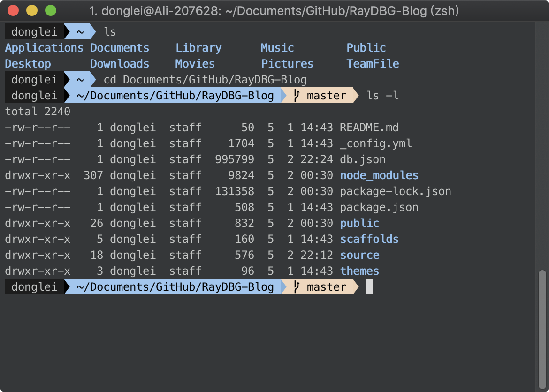
Task: Click the db.json file name
Action: [x=363, y=159]
